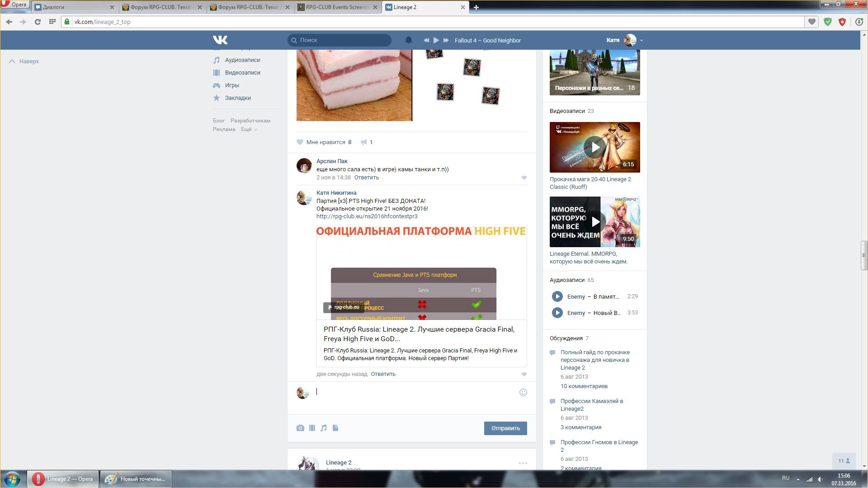Click the VK logo home icon
Viewport: 868px width, 488px height.
(x=220, y=40)
